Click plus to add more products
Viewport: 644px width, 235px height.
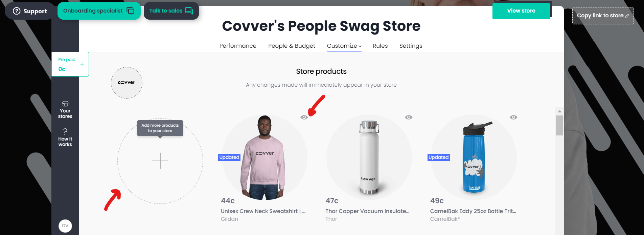[160, 161]
